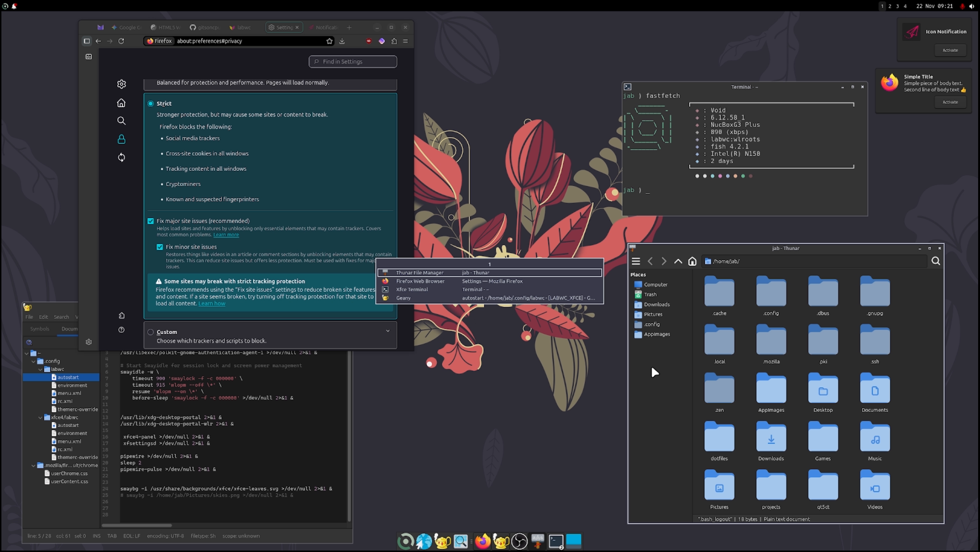Bookmark page with star icon
Screen dimensions: 980x552
[329, 41]
